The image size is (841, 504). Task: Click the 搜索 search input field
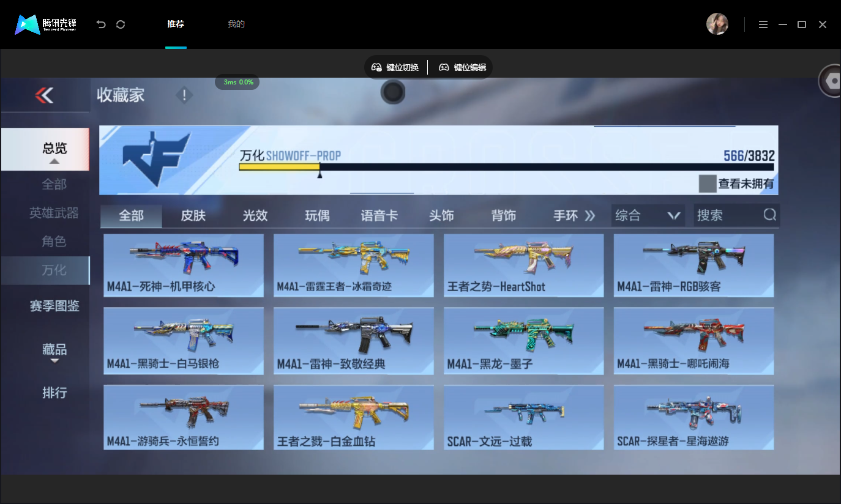737,215
